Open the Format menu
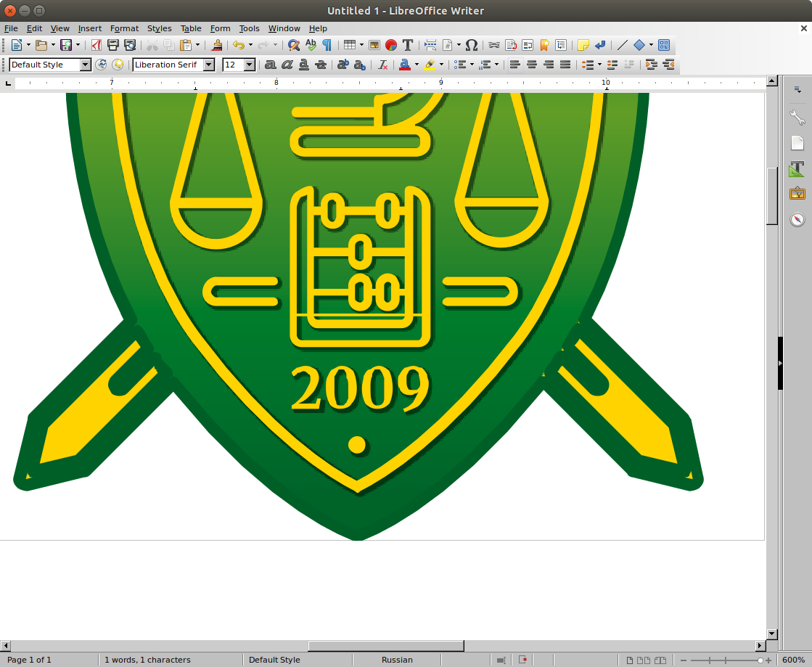This screenshot has width=812, height=667. [x=124, y=28]
